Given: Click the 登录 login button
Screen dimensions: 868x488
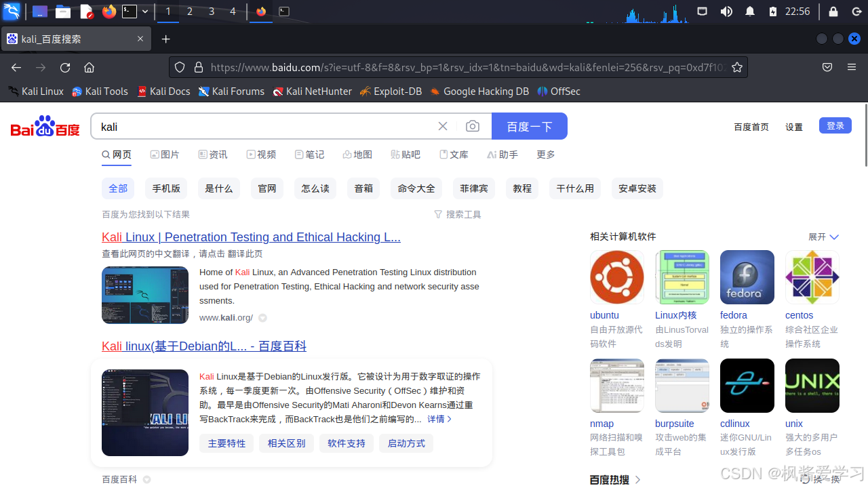Looking at the screenshot, I should [835, 125].
